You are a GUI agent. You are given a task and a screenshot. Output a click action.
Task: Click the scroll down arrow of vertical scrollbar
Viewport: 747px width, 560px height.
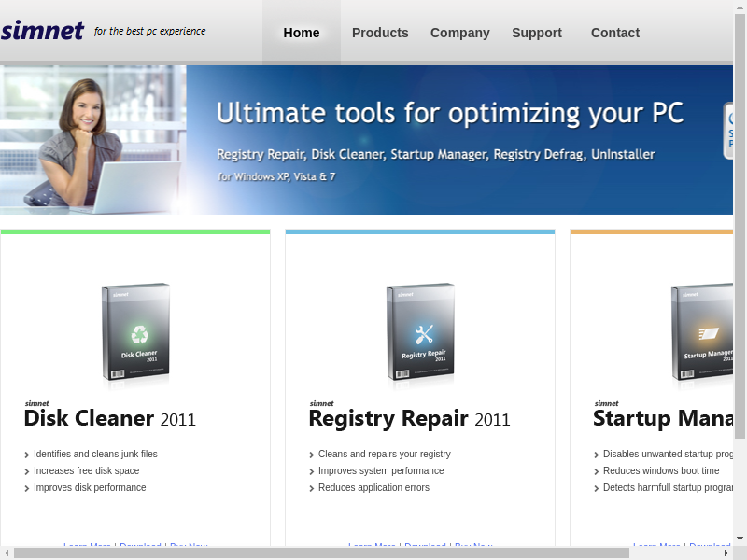(740, 539)
